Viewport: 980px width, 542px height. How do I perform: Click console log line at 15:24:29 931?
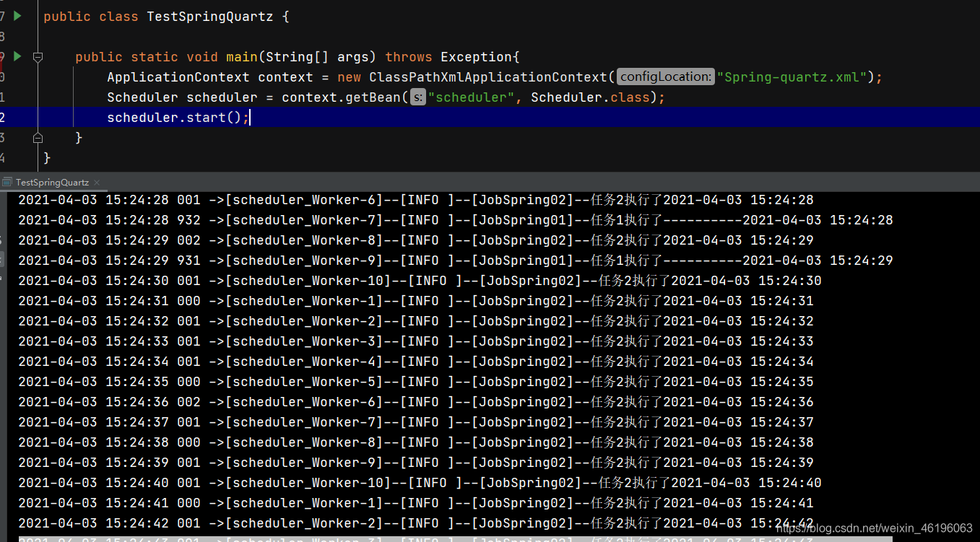[x=456, y=261]
